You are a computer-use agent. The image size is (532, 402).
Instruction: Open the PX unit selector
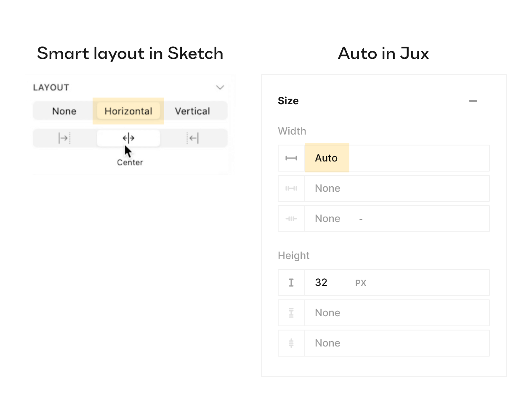point(360,282)
